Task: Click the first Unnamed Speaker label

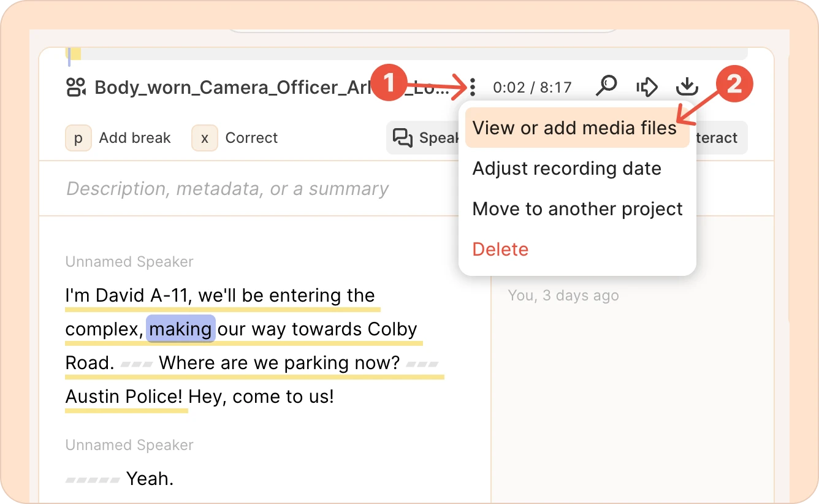Action: [x=129, y=262]
